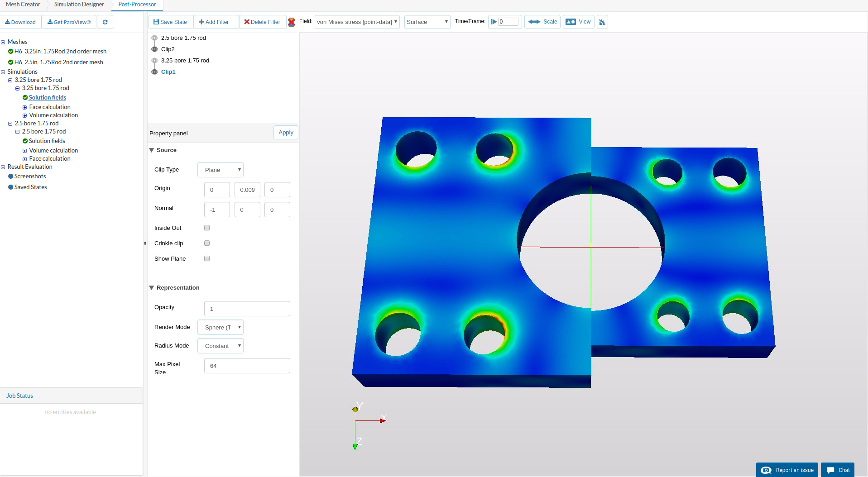Viewport: 868px width, 477px height.
Task: Collapse the Representation section triangle
Action: tap(152, 288)
